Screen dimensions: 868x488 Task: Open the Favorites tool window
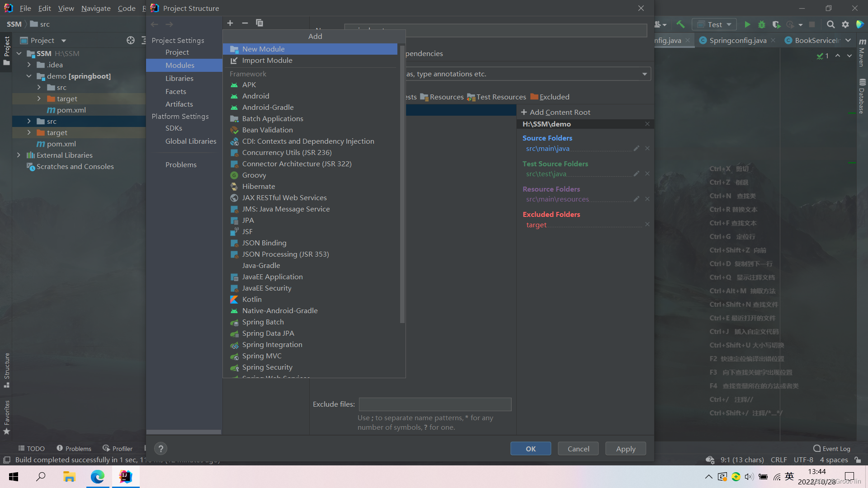[x=7, y=417]
